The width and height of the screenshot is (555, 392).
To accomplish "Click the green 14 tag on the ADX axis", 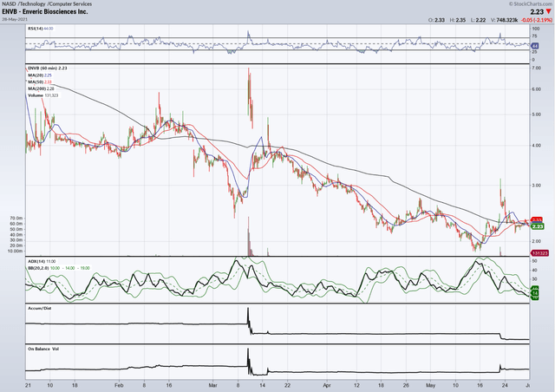I will click(535, 293).
